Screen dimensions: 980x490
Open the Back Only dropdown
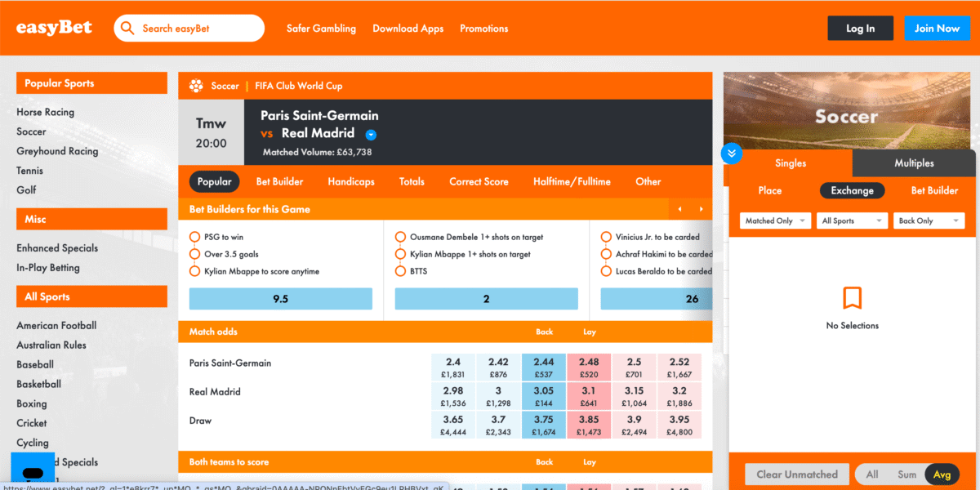coord(929,220)
